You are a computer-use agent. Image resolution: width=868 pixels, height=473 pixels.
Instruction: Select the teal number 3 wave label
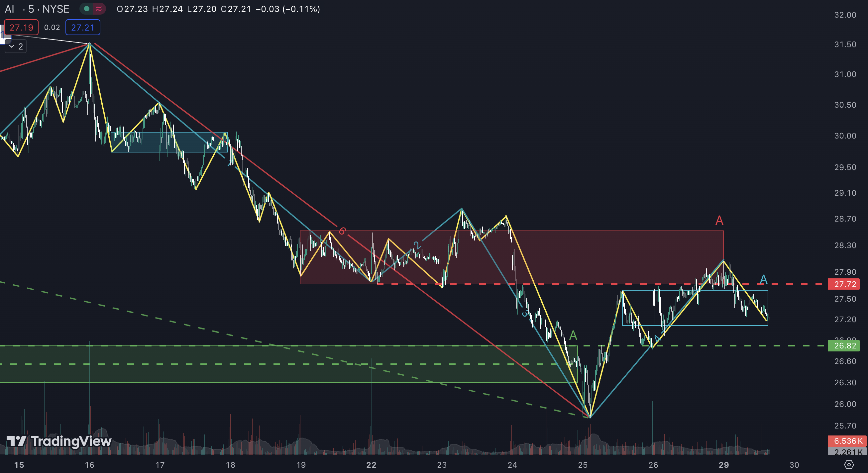[525, 314]
